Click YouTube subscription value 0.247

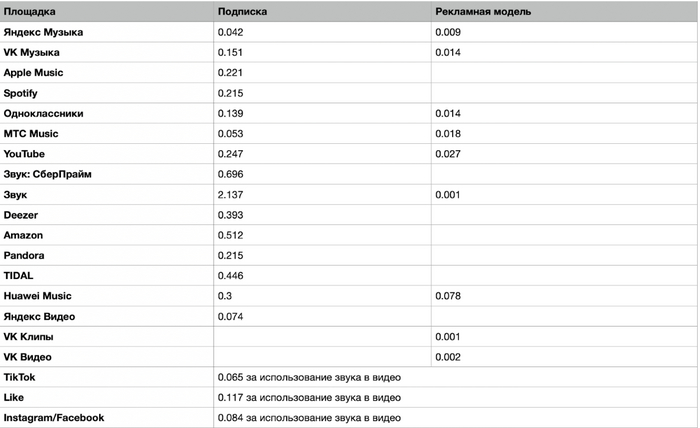tap(230, 154)
